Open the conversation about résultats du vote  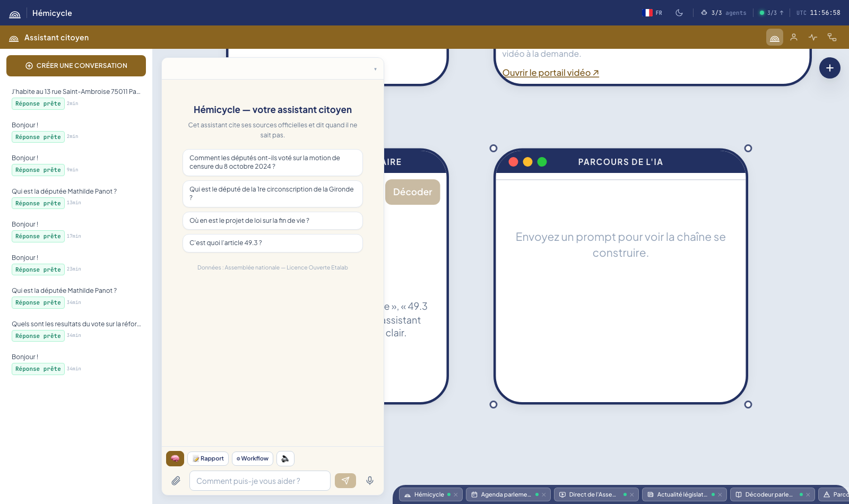(76, 329)
